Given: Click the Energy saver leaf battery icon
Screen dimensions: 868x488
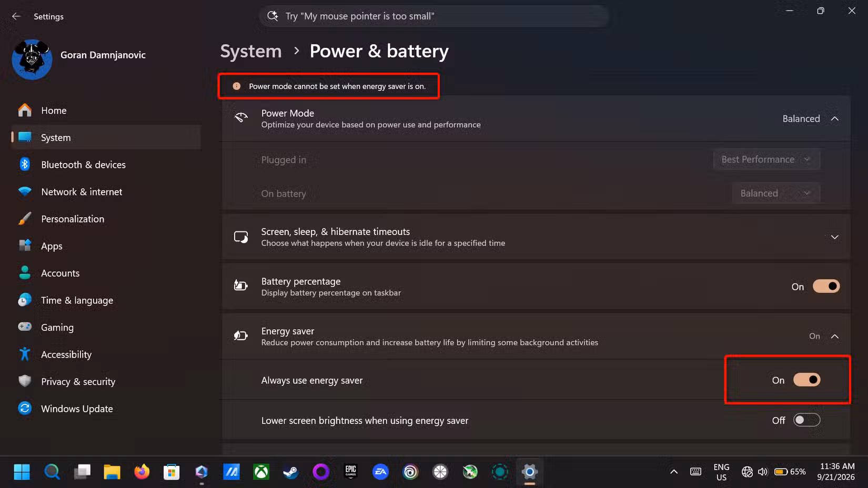Looking at the screenshot, I should (241, 335).
